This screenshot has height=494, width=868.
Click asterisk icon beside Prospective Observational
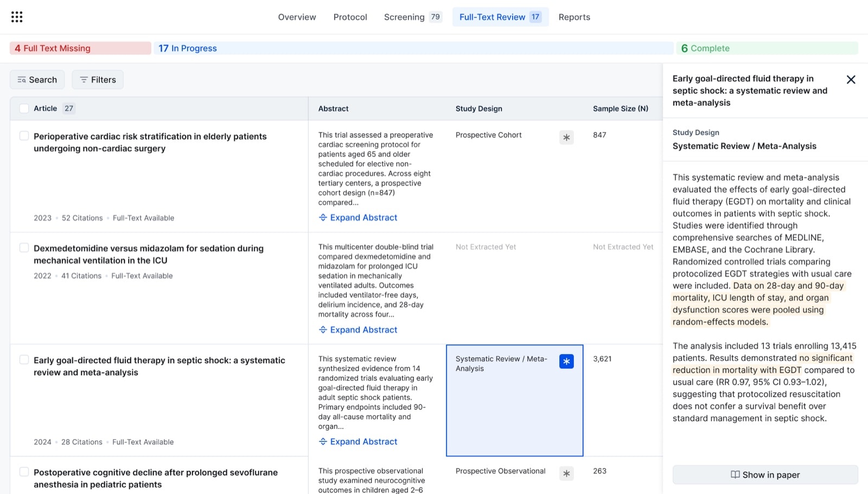click(x=566, y=473)
